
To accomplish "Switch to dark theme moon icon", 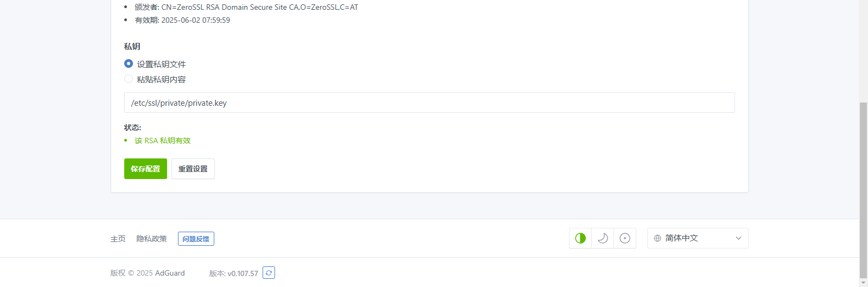I will point(603,238).
